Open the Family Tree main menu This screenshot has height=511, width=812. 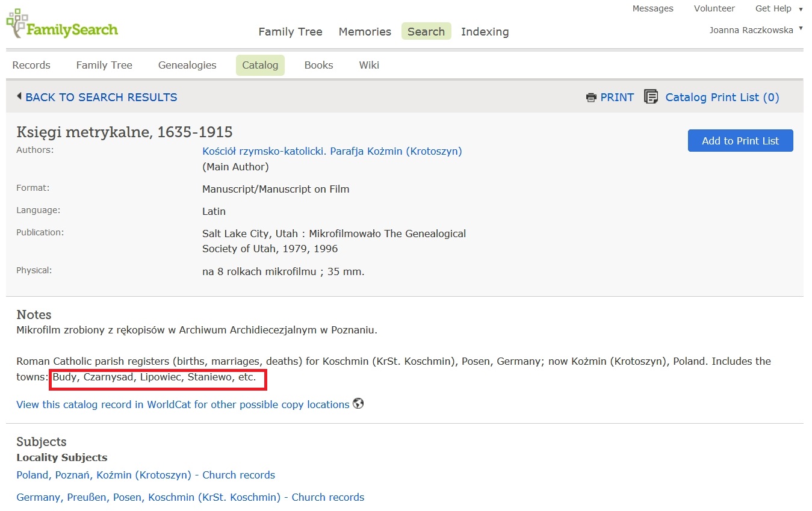tap(290, 32)
